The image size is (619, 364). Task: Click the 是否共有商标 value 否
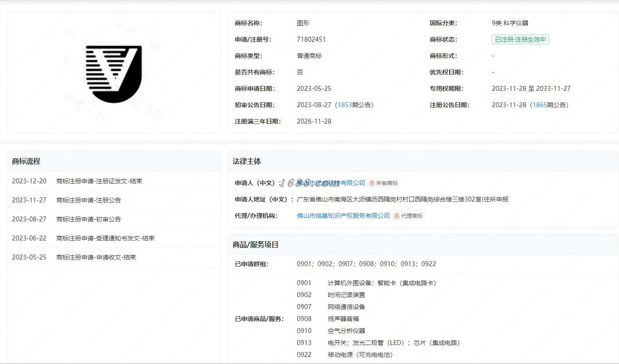point(300,72)
